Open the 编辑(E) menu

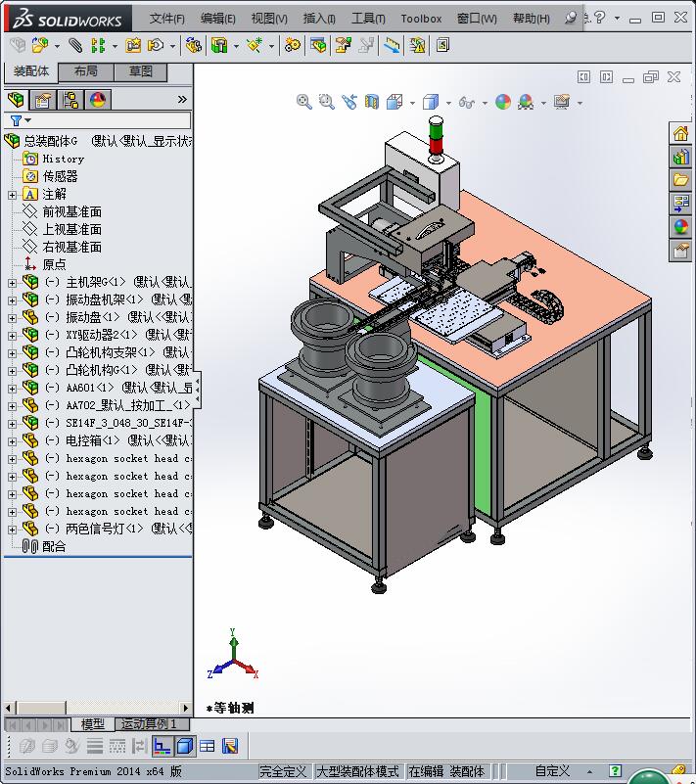pyautogui.click(x=218, y=19)
